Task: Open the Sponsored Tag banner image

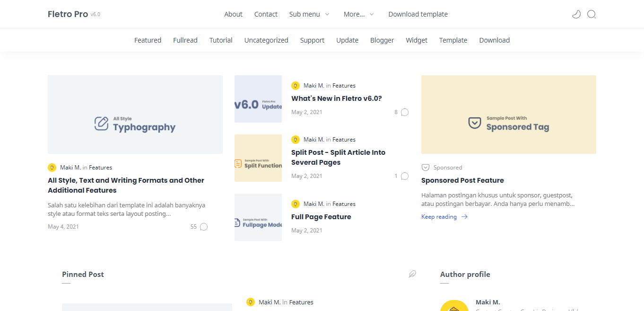Action: (509, 115)
